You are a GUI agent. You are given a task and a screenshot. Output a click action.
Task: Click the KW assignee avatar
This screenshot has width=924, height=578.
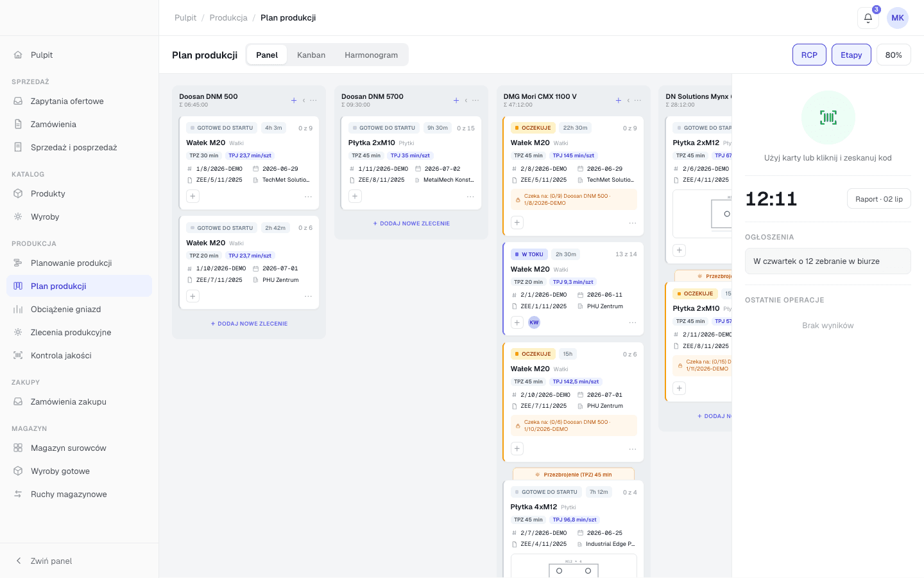[x=534, y=322]
